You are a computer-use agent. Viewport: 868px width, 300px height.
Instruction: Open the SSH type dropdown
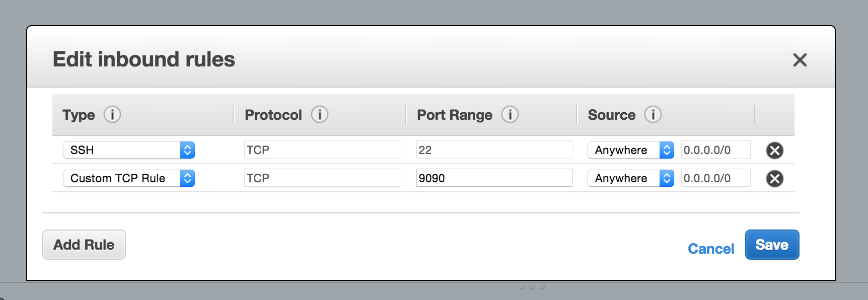129,150
